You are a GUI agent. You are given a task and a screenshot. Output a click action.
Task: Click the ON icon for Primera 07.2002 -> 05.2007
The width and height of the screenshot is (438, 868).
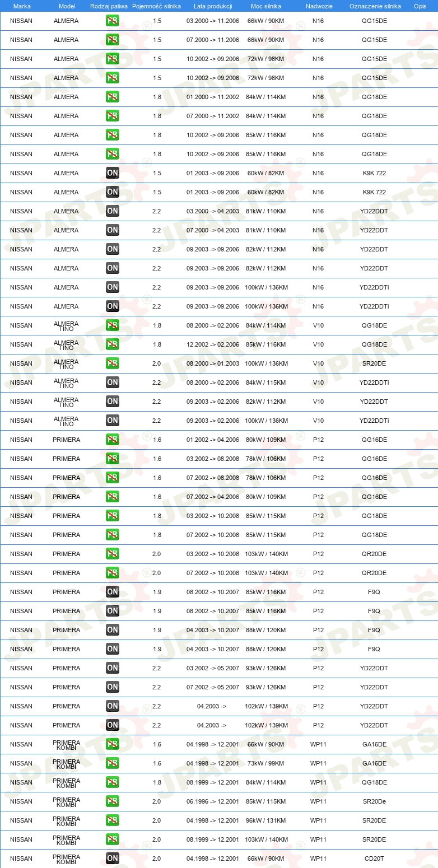coord(113,687)
